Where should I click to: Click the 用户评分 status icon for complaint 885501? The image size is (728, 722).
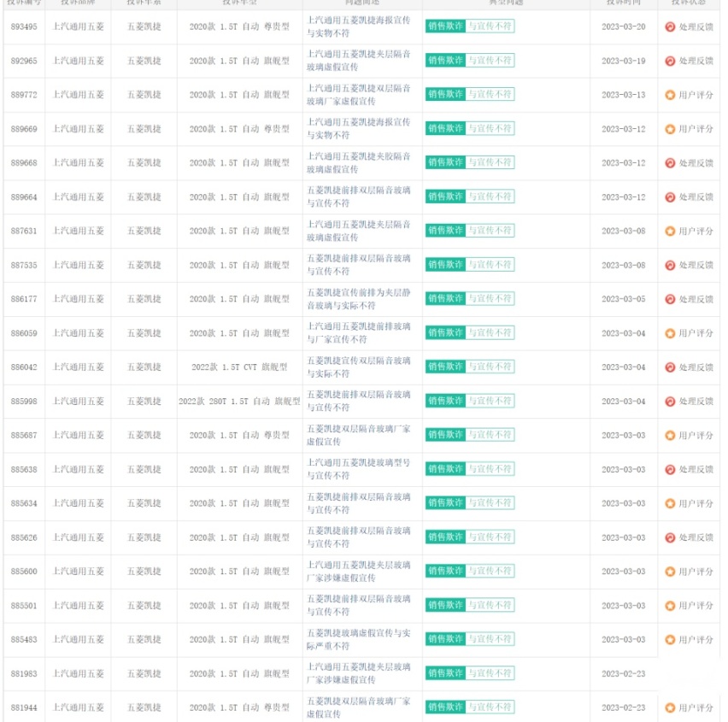pos(670,606)
